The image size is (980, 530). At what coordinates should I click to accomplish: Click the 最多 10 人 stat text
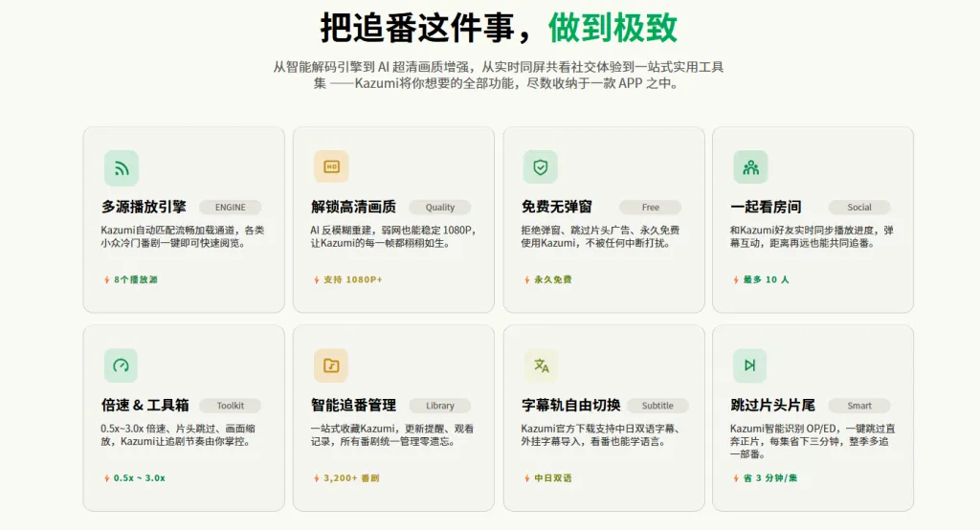click(766, 280)
